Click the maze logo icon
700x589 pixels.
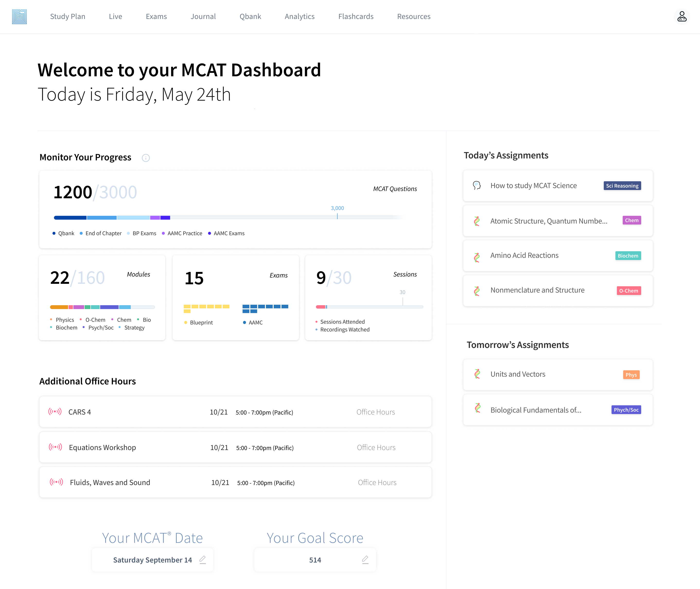[x=19, y=16]
